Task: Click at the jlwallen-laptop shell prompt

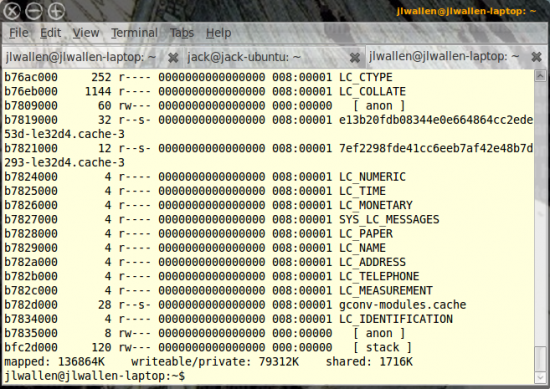Action: click(94, 376)
